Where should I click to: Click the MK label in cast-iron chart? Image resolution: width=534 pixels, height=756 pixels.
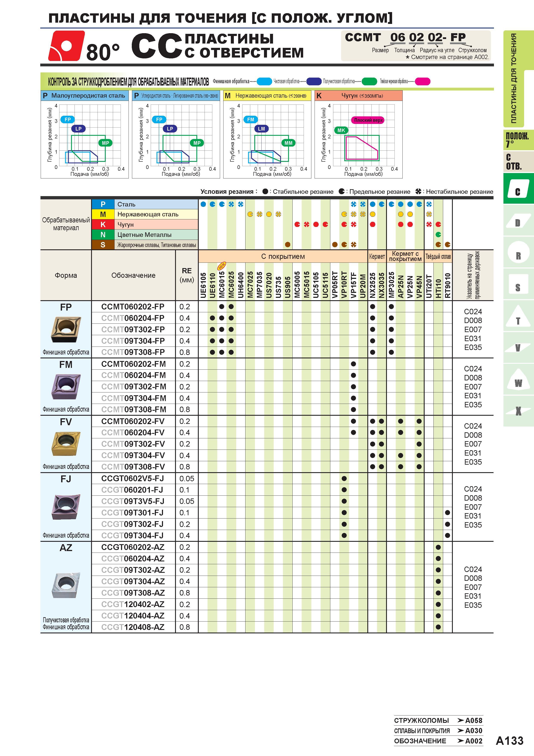tap(341, 130)
